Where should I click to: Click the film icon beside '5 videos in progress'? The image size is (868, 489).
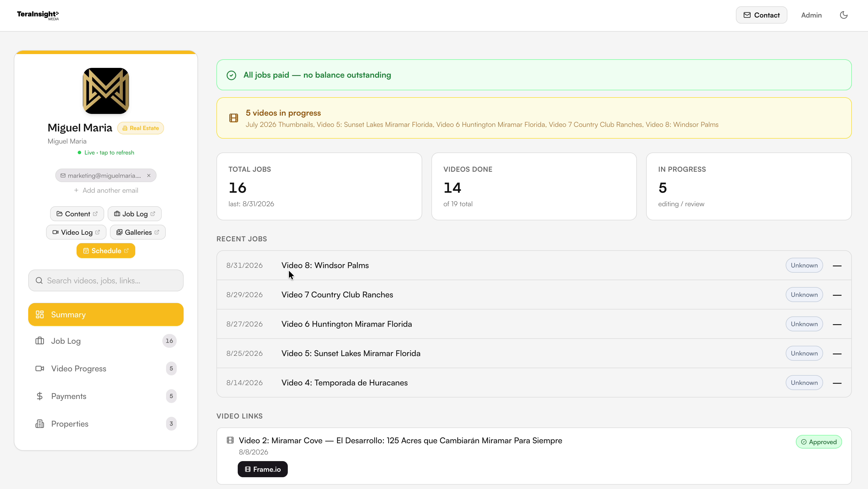coord(233,118)
